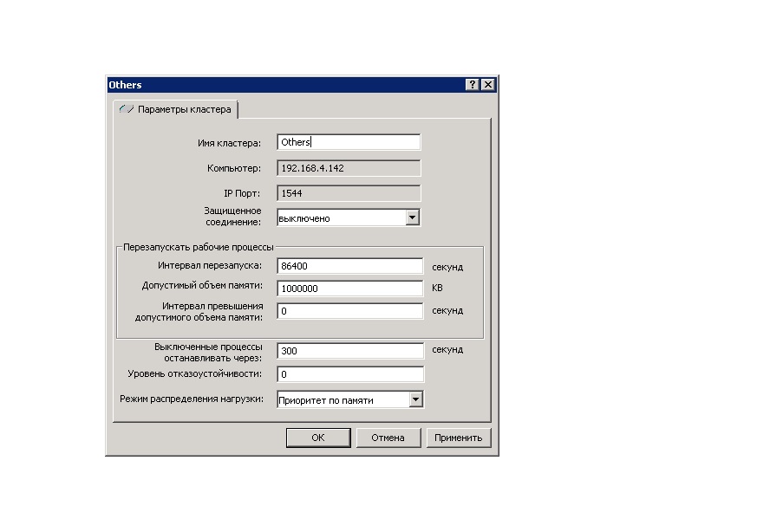Click the help question mark button
Image resolution: width=757 pixels, height=532 pixels.
point(472,85)
